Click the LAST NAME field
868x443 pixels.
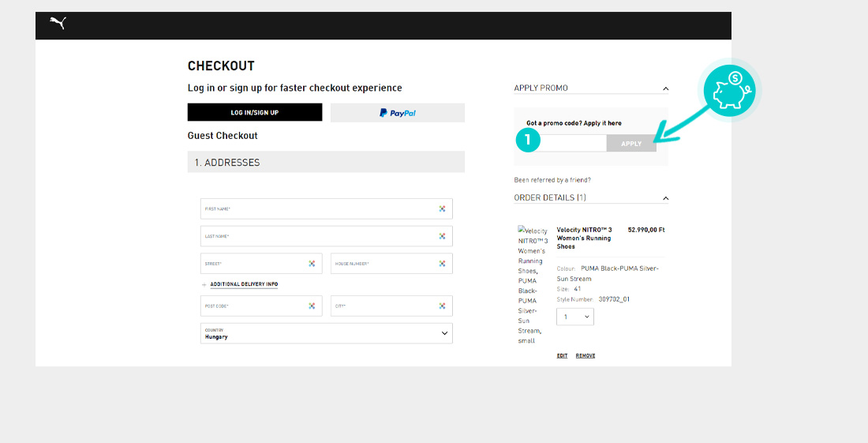326,236
